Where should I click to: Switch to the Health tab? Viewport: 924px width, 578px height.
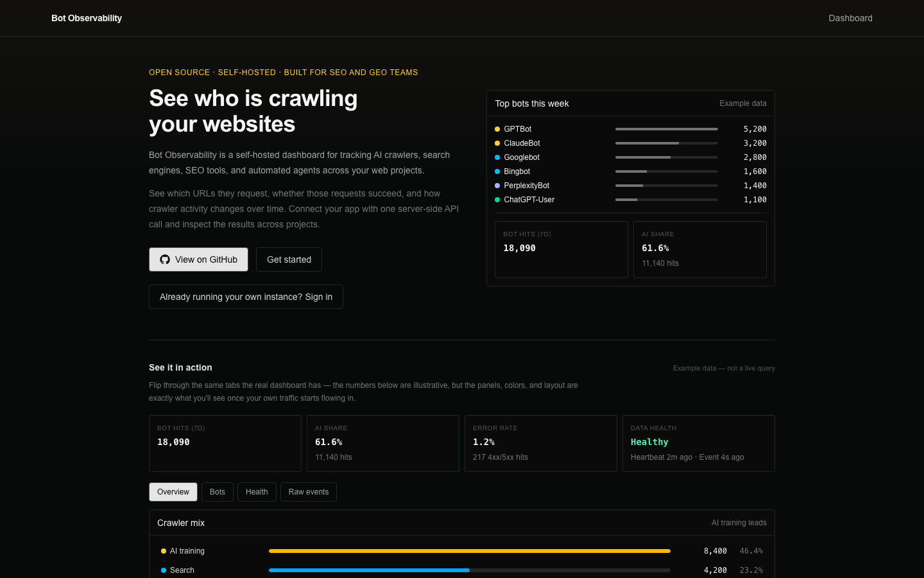pyautogui.click(x=257, y=492)
